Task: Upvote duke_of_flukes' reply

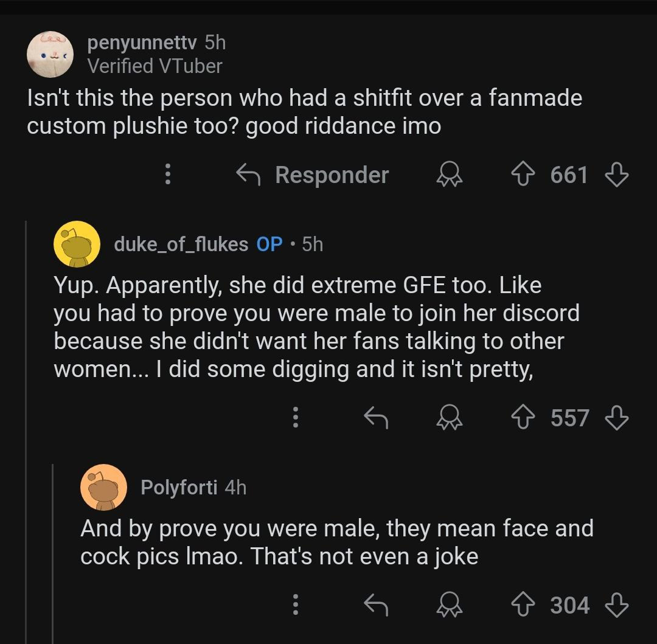Action: click(523, 417)
